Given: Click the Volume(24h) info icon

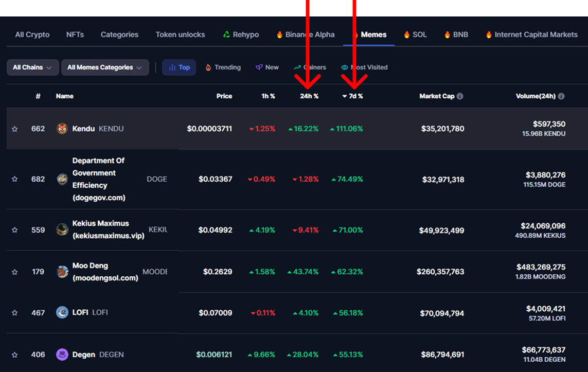Looking at the screenshot, I should (x=561, y=96).
